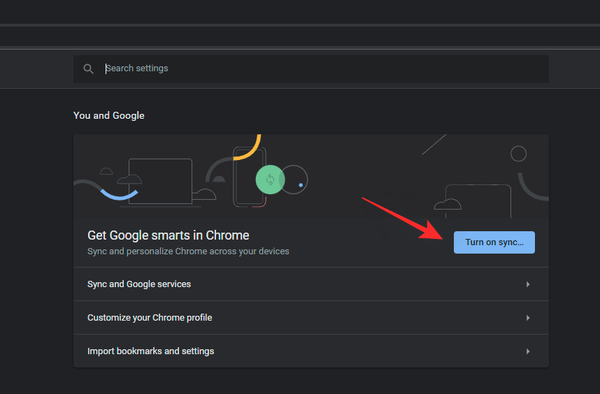Expand Customize your Chrome profile arrow
Viewport: 600px width, 394px height.
(x=528, y=318)
